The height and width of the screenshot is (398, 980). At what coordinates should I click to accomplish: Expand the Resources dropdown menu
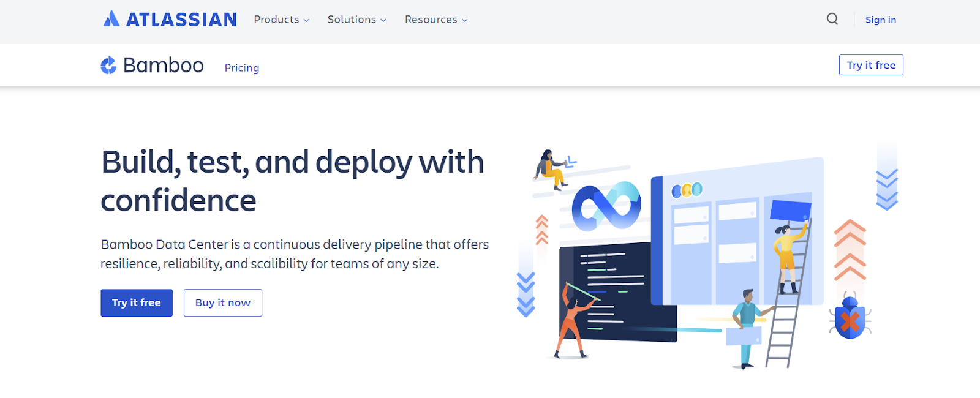[x=436, y=20]
